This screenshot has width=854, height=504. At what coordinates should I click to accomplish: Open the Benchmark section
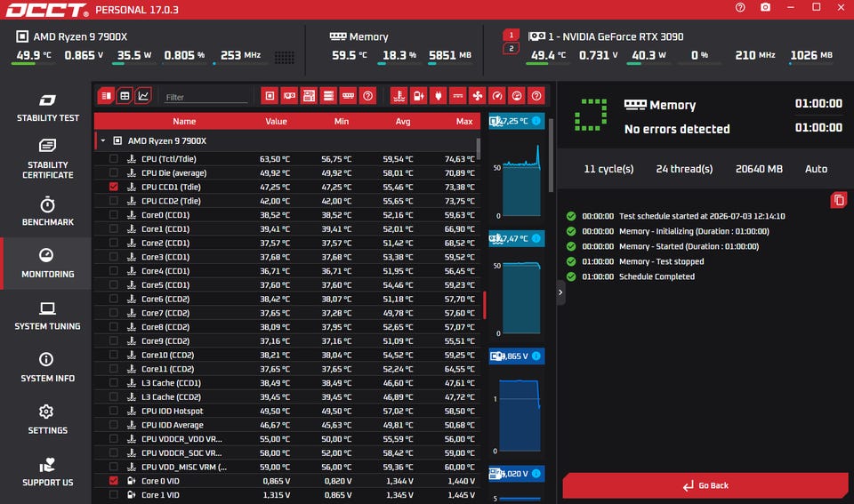47,212
